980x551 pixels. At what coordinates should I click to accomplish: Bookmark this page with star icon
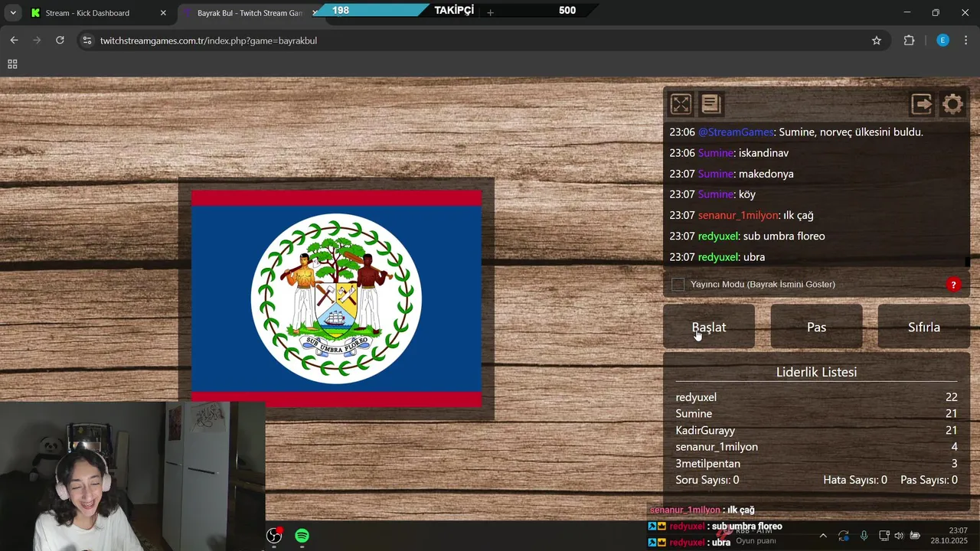(x=877, y=41)
